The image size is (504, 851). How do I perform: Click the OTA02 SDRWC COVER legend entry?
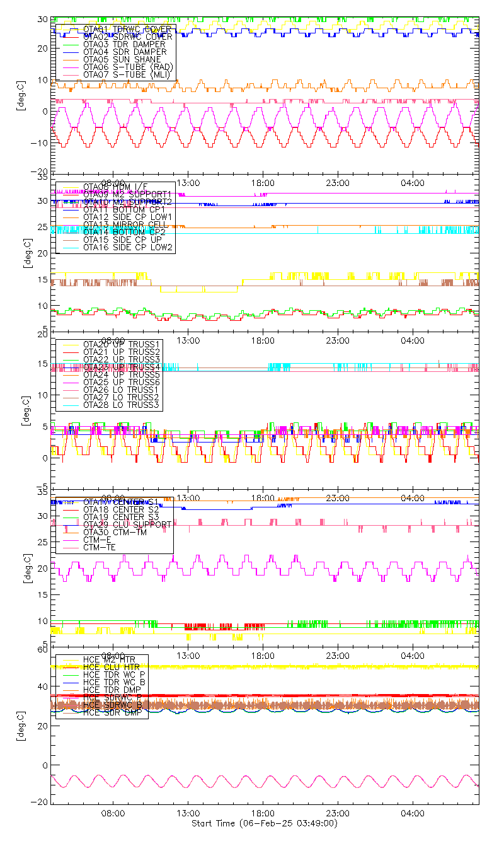pyautogui.click(x=128, y=37)
